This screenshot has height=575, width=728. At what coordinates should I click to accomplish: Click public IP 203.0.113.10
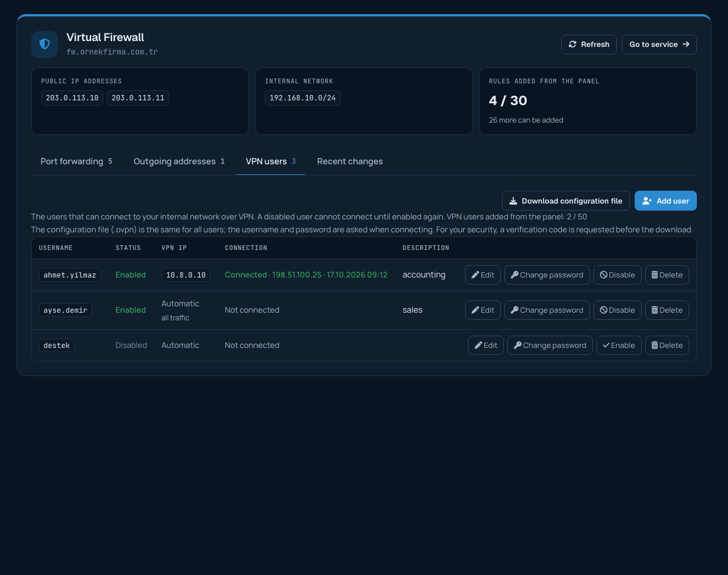click(72, 98)
